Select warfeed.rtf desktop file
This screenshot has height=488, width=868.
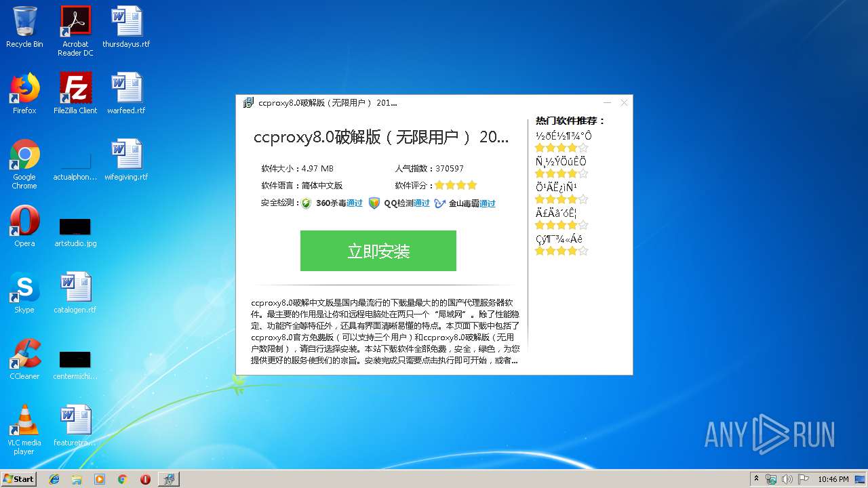click(126, 94)
